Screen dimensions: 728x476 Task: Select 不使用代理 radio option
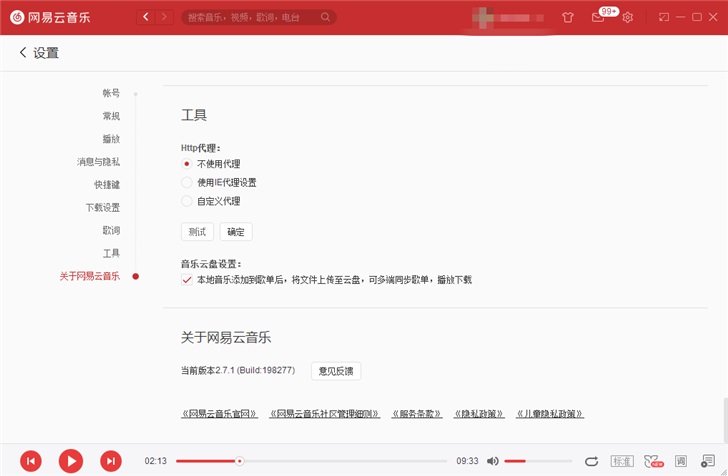click(186, 163)
